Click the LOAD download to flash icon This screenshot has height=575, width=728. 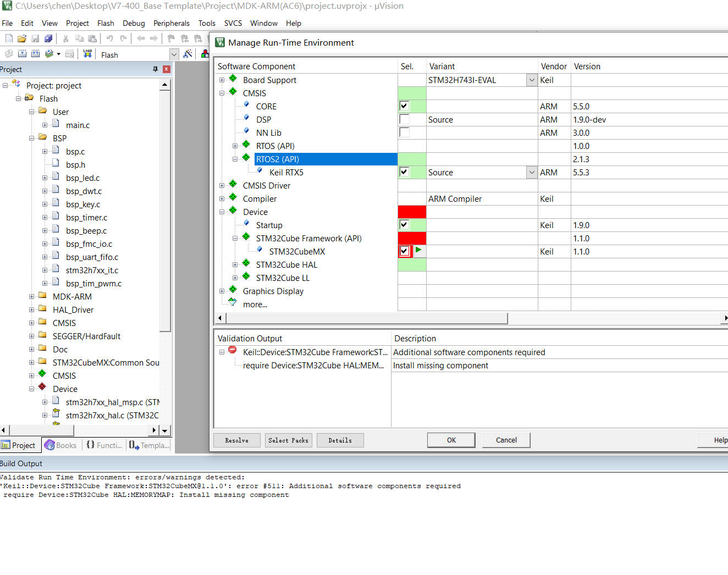click(87, 54)
